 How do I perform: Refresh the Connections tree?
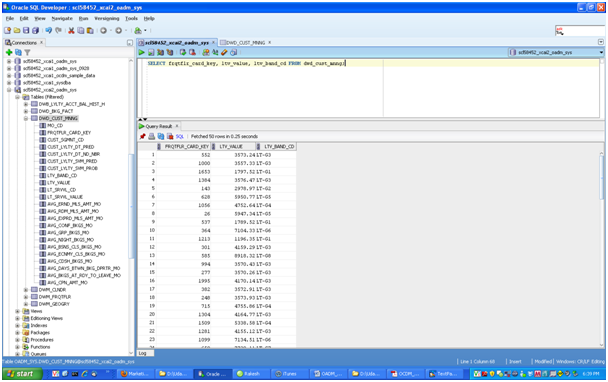pyautogui.click(x=18, y=52)
